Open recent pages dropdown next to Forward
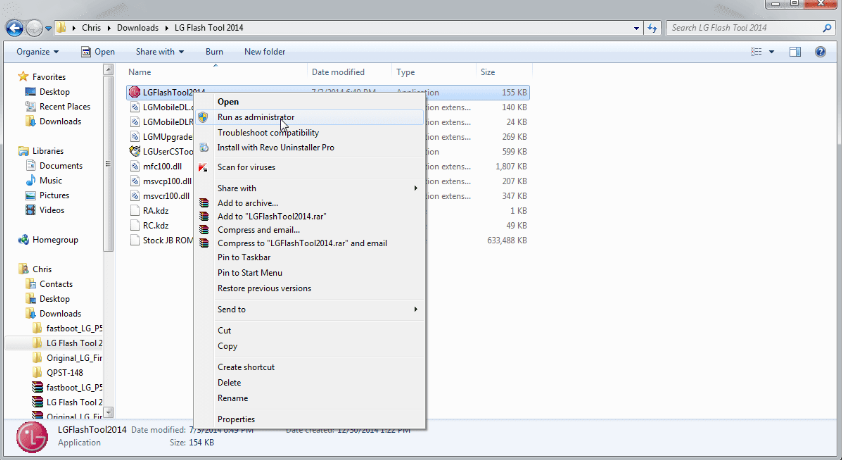 click(x=48, y=28)
